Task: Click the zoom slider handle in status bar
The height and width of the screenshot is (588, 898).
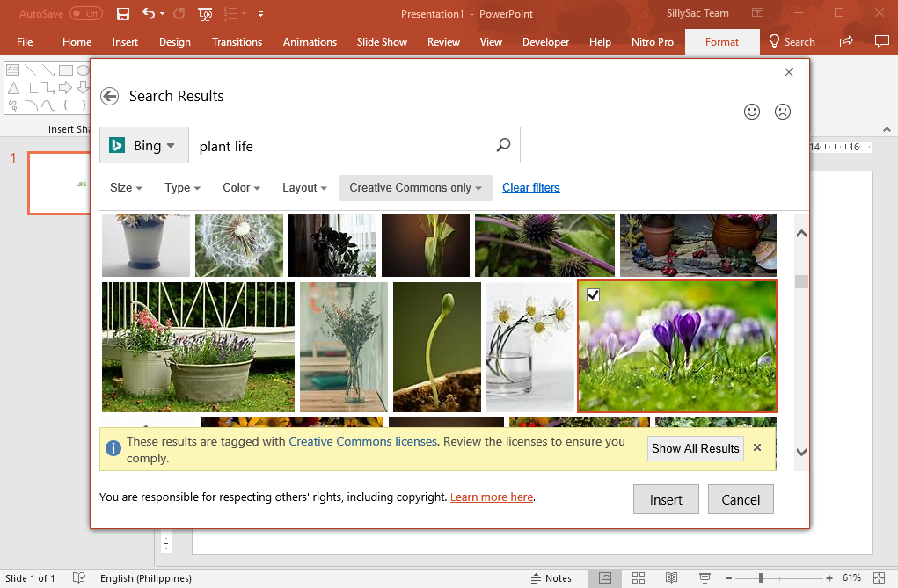Action: coord(761,578)
